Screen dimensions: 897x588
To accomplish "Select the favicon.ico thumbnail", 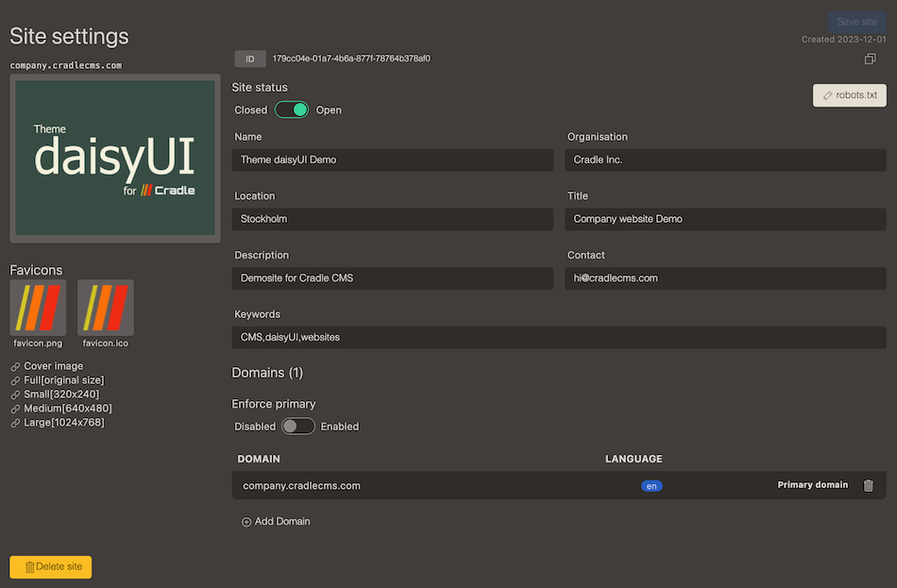I will 105,308.
